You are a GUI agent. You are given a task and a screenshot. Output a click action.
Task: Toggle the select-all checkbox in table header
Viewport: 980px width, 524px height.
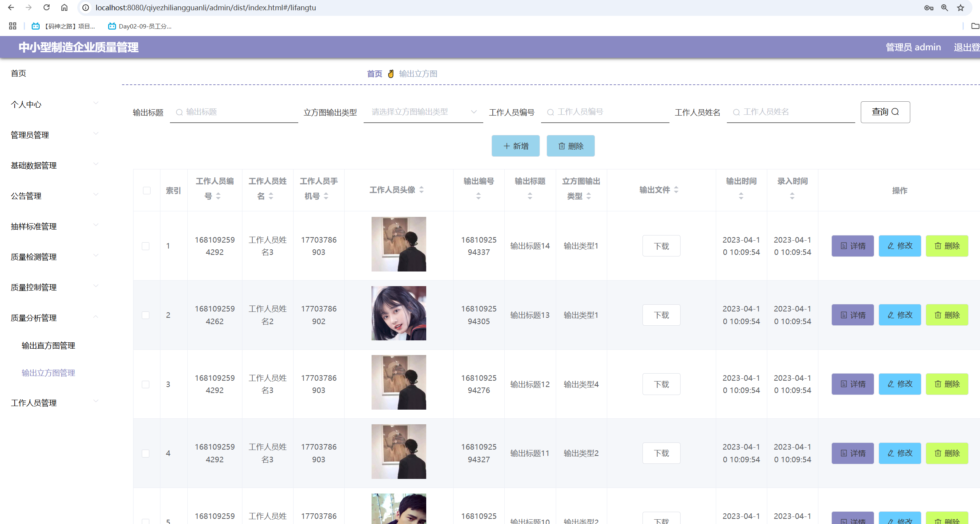pos(147,190)
